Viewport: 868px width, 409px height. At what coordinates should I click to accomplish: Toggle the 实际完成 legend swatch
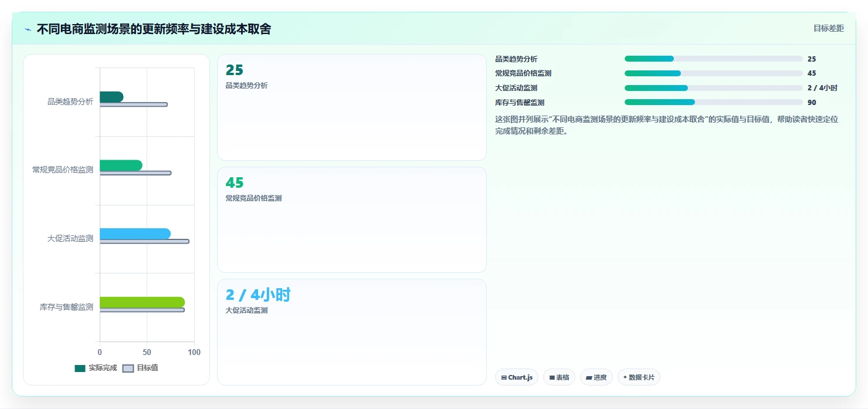(80, 369)
